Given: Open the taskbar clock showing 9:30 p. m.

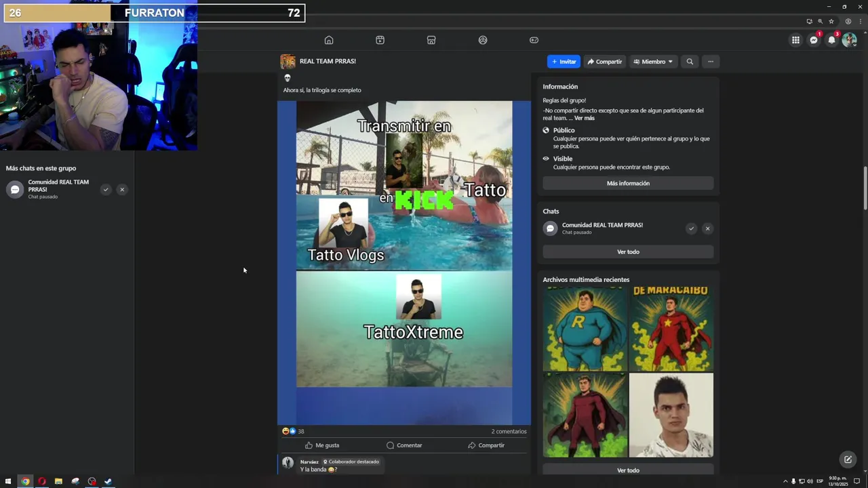Looking at the screenshot, I should pos(838,481).
